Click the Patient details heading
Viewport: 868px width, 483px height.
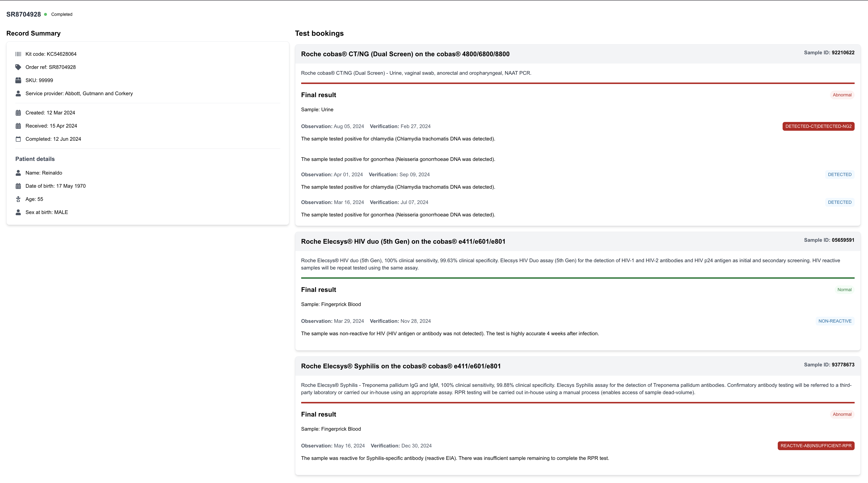click(35, 159)
